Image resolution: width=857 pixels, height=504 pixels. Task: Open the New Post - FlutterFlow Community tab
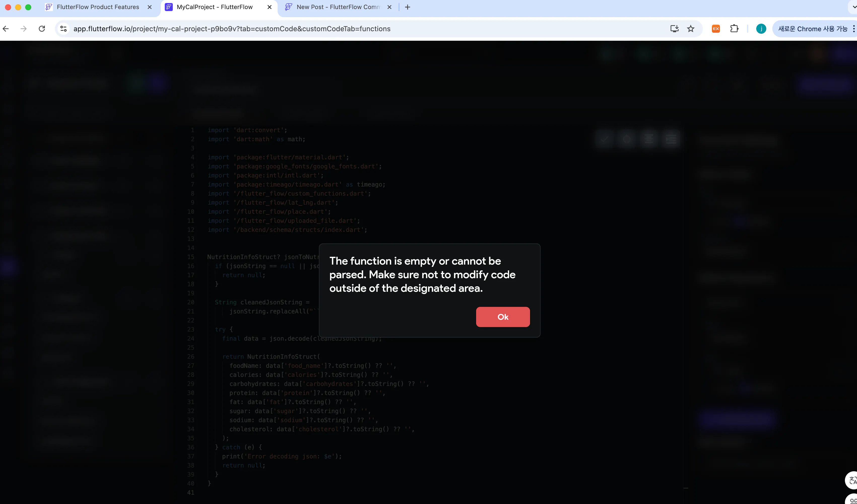coord(338,7)
